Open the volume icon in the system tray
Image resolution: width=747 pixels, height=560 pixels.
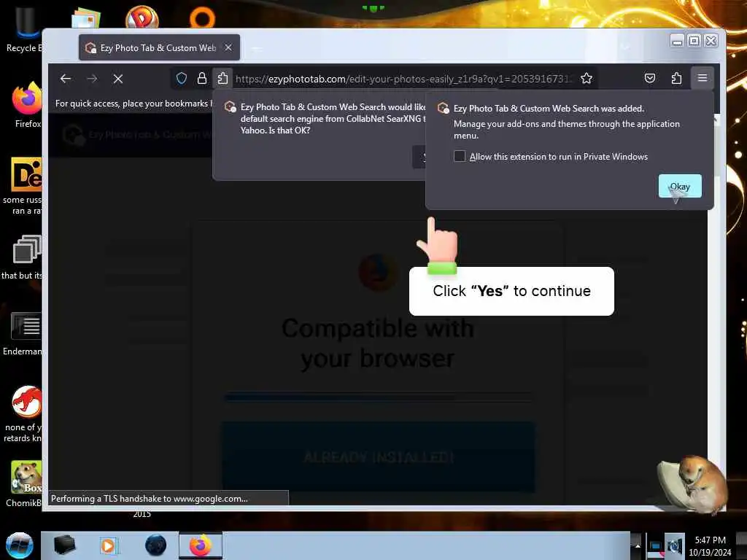675,546
